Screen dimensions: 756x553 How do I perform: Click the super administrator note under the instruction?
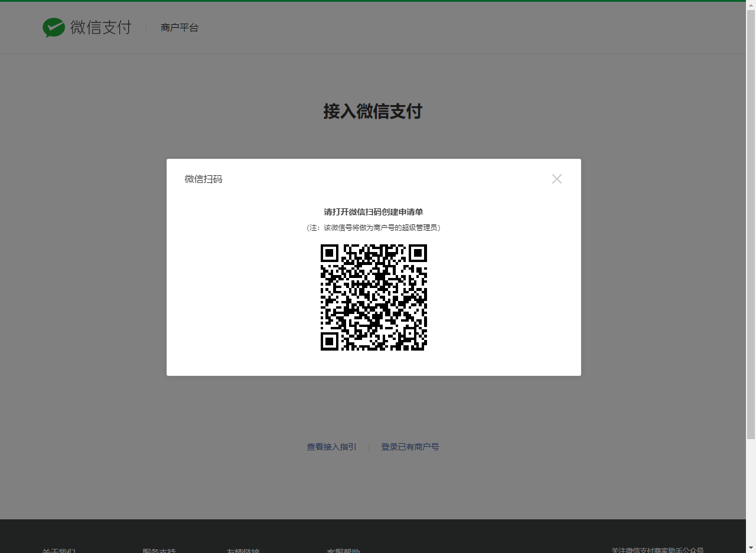pos(373,228)
